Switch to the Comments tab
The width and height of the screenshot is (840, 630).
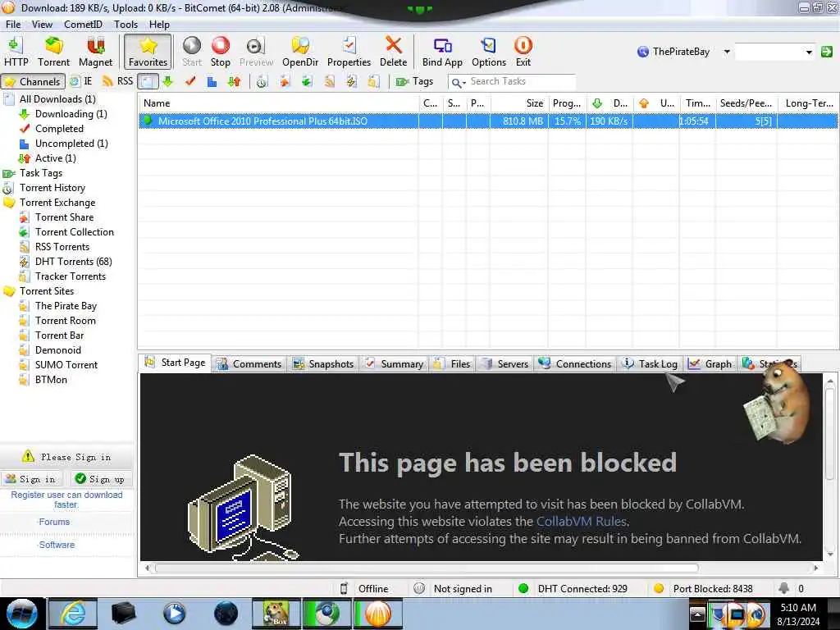[x=249, y=363]
